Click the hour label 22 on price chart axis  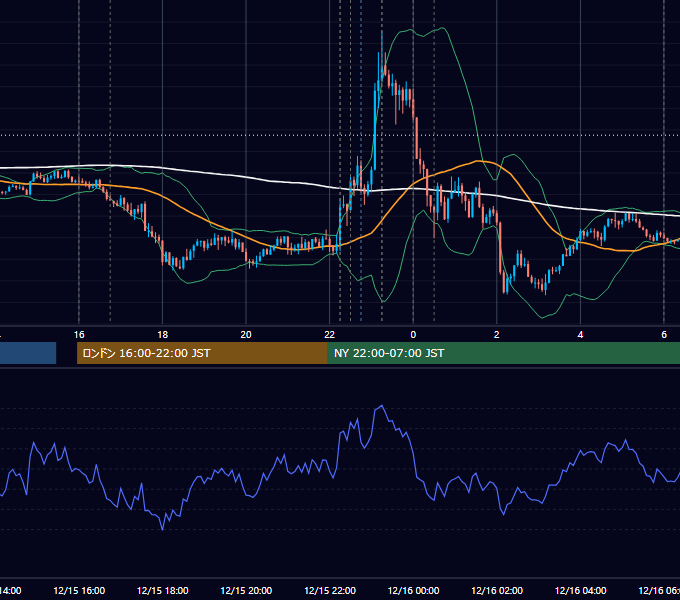click(x=330, y=335)
